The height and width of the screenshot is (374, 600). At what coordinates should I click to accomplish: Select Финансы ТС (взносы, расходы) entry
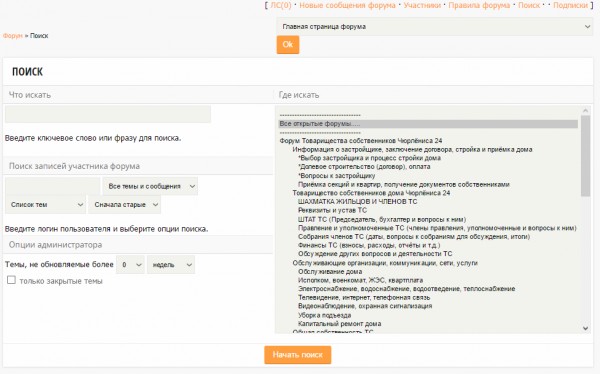369,245
